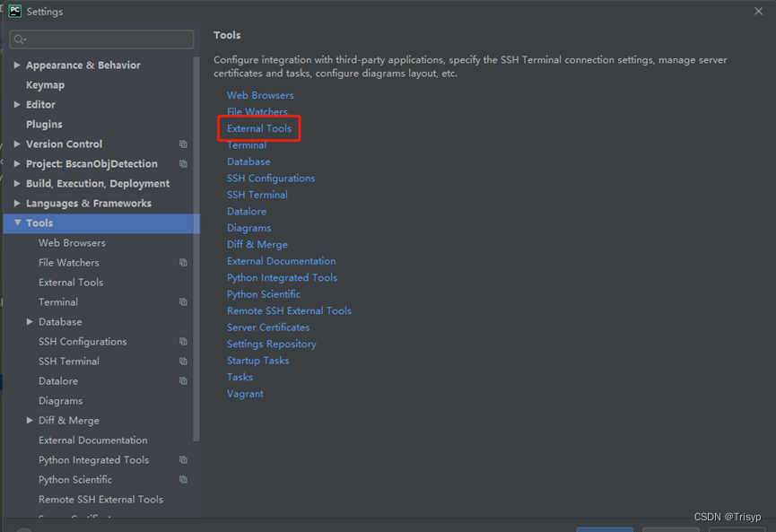Focus the settings search field
Image resolution: width=776 pixels, height=532 pixels.
[x=101, y=39]
